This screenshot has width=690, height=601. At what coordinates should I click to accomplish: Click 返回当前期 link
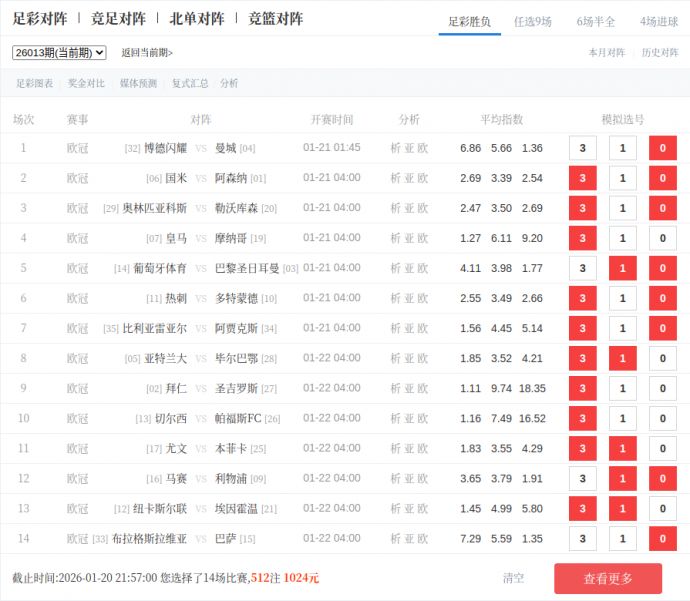click(x=147, y=53)
